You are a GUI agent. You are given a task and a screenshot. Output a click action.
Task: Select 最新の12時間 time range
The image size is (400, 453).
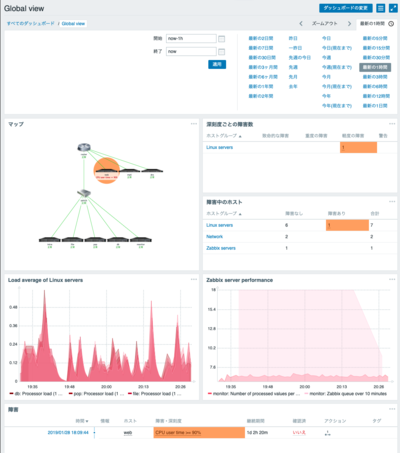pos(376,96)
